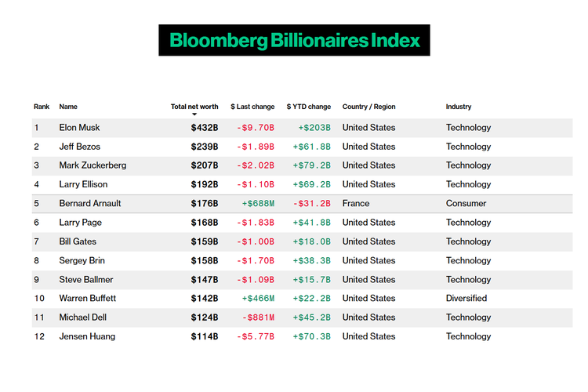
Task: Click the Bloomberg Billionaires Index logo
Action: (x=294, y=40)
